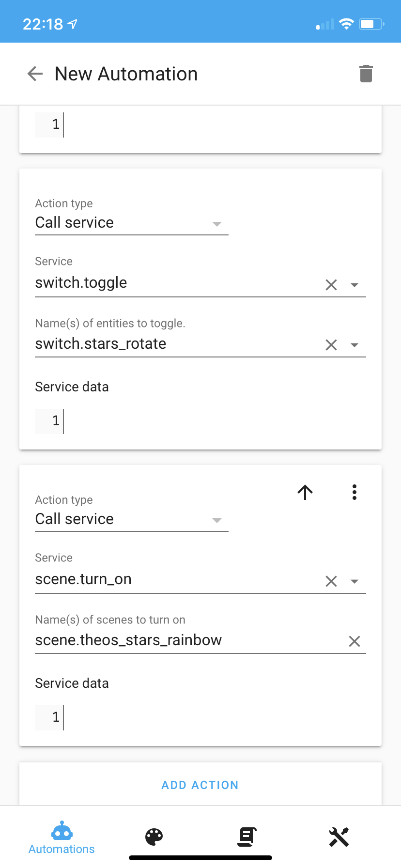
Task: Expand the entities-to-toggle dropdown arrow
Action: pyautogui.click(x=355, y=345)
